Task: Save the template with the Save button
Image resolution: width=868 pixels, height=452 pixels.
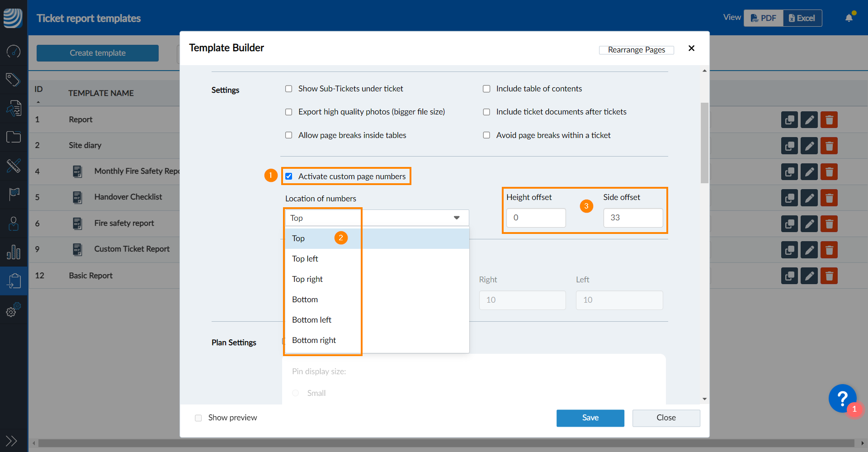Action: click(x=590, y=418)
